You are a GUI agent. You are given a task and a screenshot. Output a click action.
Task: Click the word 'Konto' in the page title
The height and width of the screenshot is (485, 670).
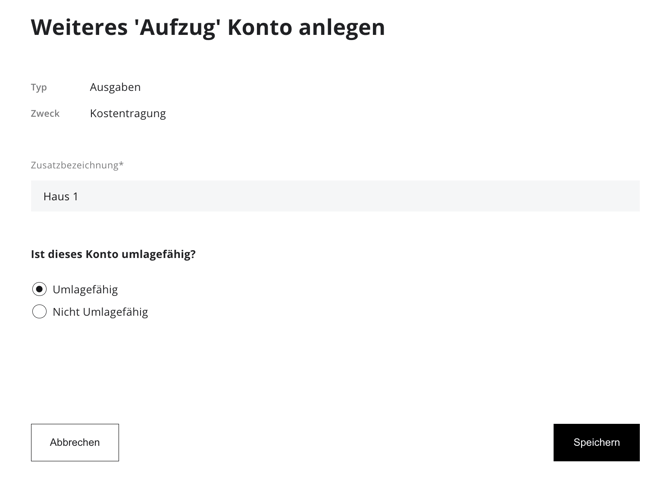click(x=260, y=27)
